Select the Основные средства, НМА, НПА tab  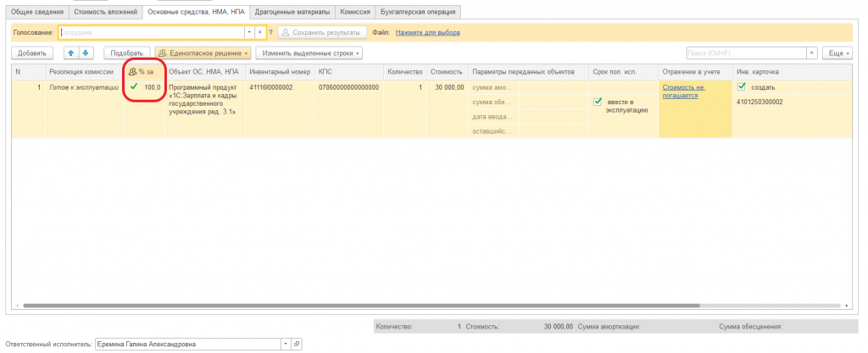pos(196,12)
